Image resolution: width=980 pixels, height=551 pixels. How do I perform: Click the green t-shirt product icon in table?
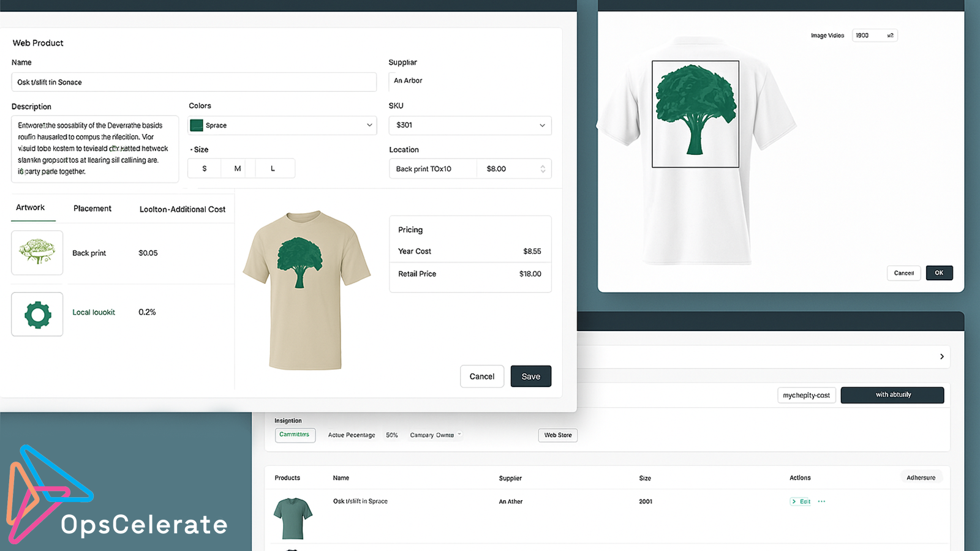tap(293, 517)
